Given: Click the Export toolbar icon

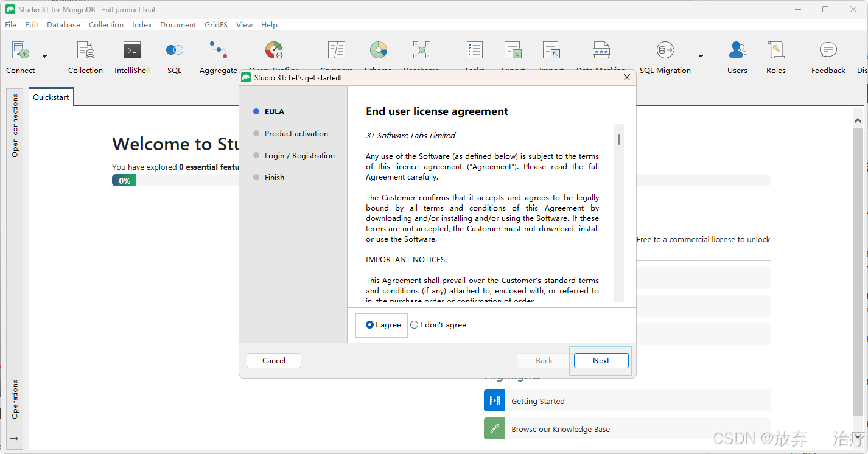Looking at the screenshot, I should (x=513, y=51).
